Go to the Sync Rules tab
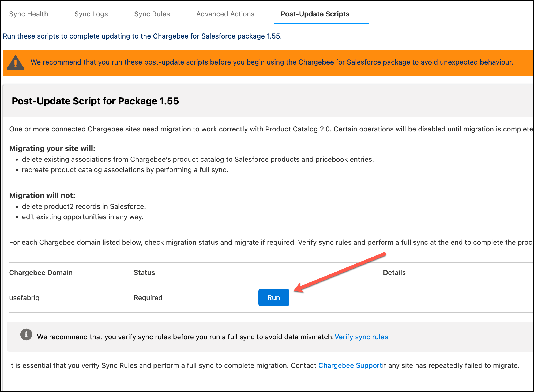This screenshot has height=392, width=534. point(152,14)
